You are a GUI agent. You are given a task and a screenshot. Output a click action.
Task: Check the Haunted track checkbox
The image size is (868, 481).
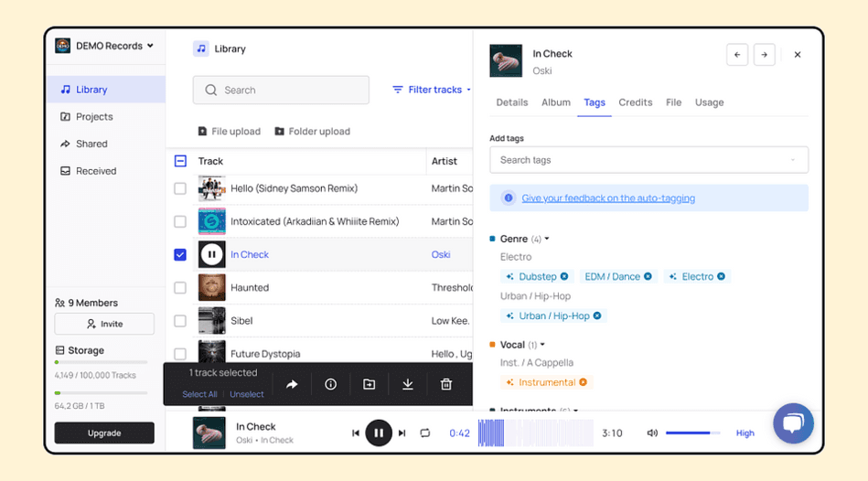pyautogui.click(x=180, y=288)
